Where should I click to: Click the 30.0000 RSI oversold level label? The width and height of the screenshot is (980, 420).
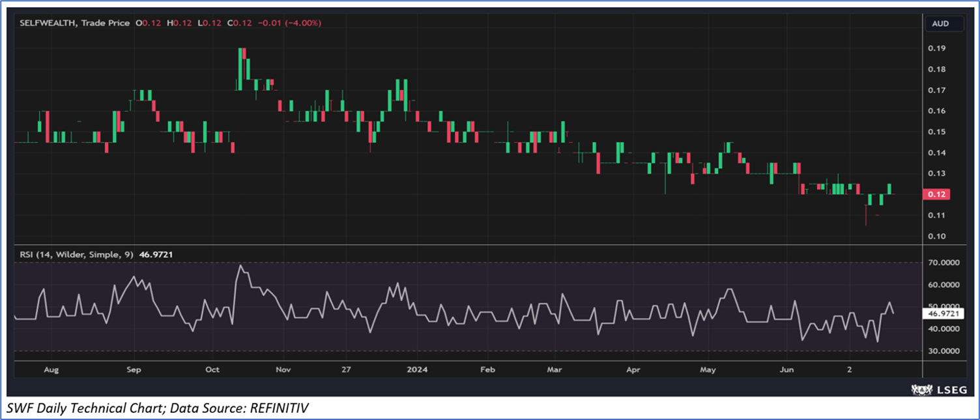point(941,351)
